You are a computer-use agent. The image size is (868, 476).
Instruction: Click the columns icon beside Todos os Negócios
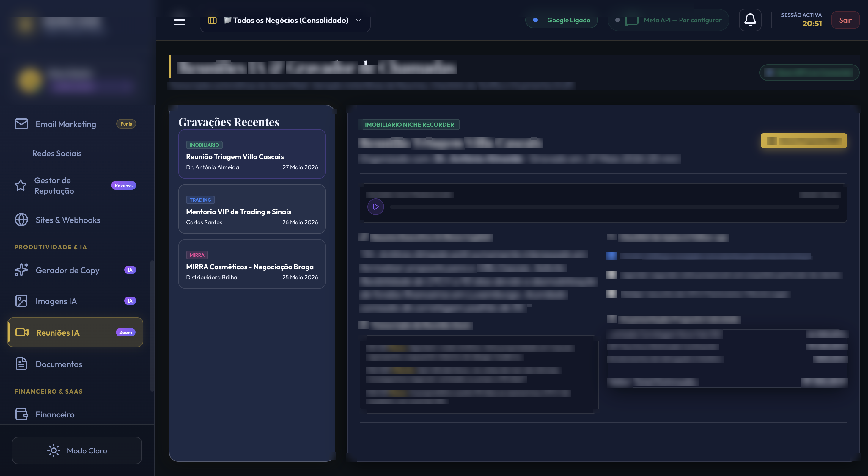(x=212, y=20)
